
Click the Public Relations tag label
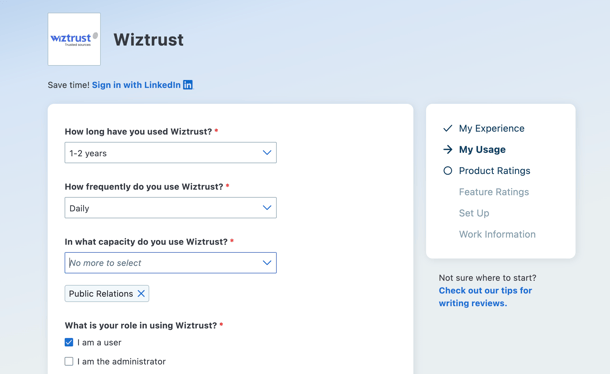click(101, 293)
